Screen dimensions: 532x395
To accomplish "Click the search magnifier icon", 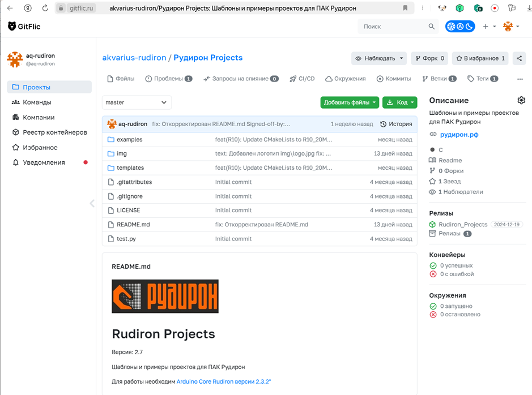I will [x=431, y=27].
